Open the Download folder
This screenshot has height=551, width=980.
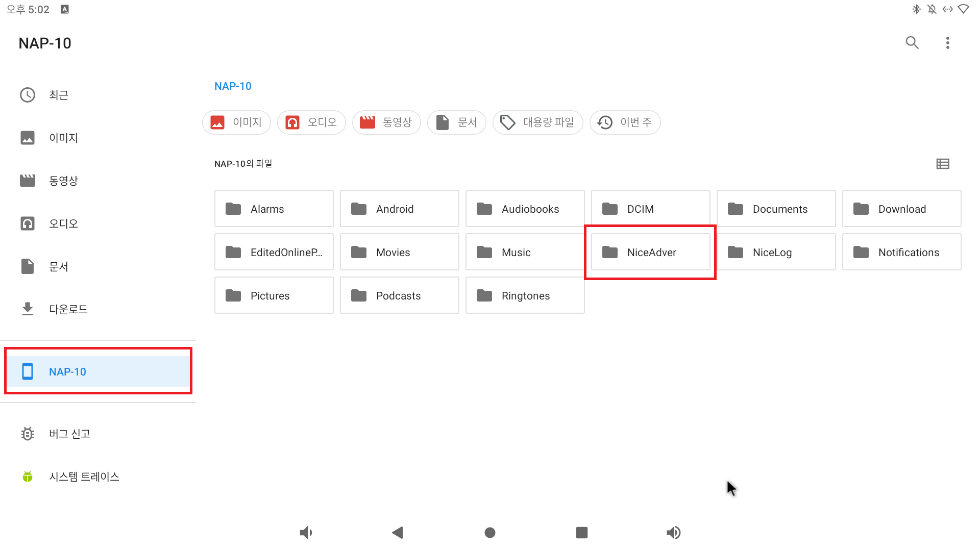901,209
